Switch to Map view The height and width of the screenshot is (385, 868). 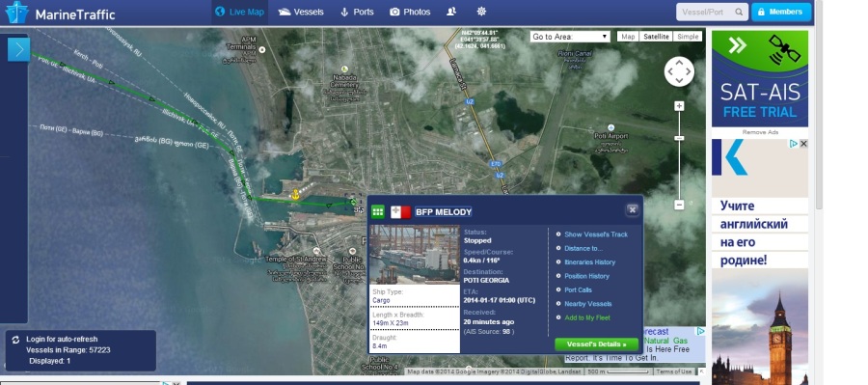[628, 37]
